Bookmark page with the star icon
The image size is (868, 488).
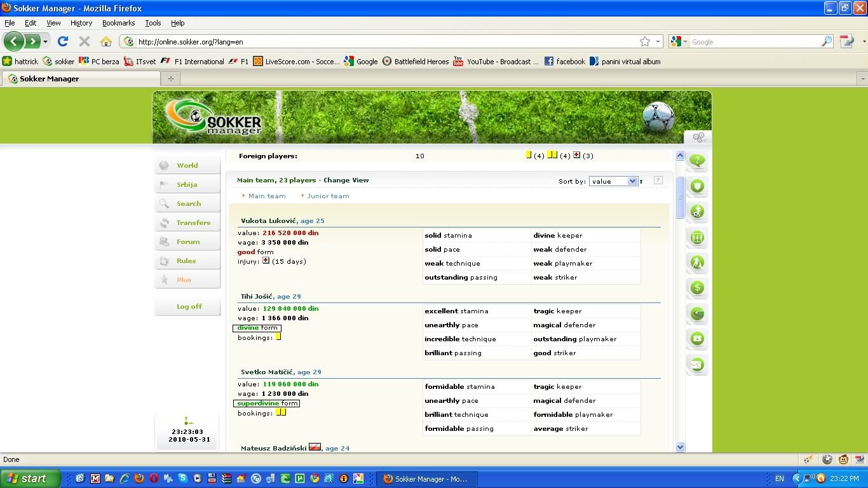[x=645, y=41]
